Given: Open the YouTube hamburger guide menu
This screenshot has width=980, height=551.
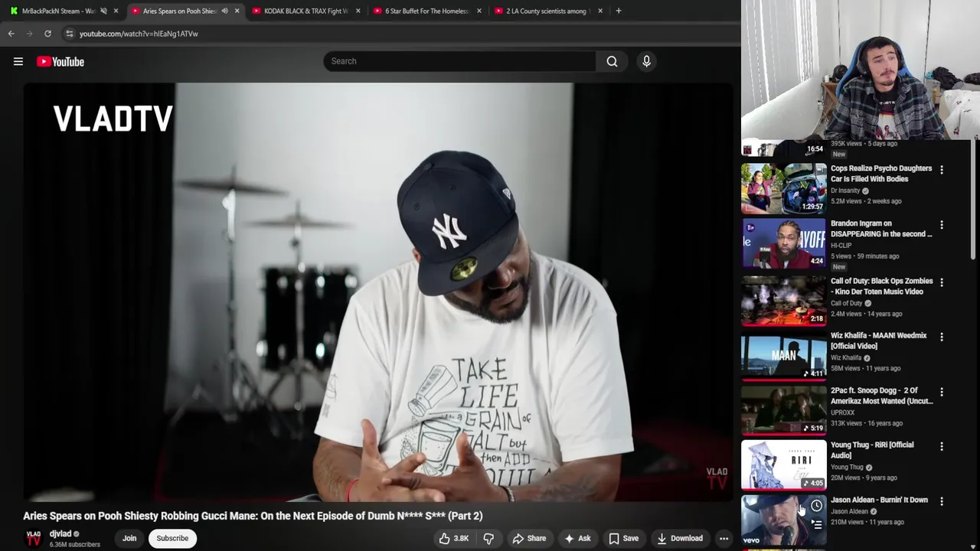Looking at the screenshot, I should 18,61.
